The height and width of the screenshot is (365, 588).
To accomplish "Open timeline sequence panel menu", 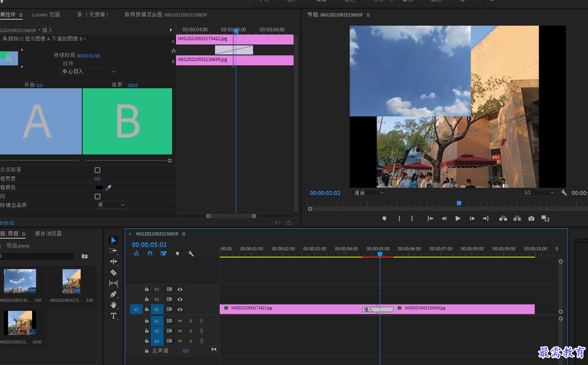I will pos(184,234).
